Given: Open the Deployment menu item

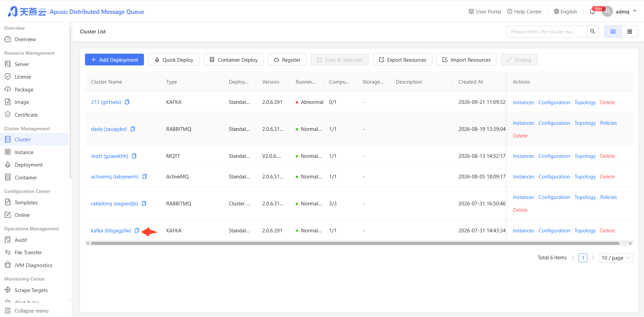Looking at the screenshot, I should tap(34, 165).
